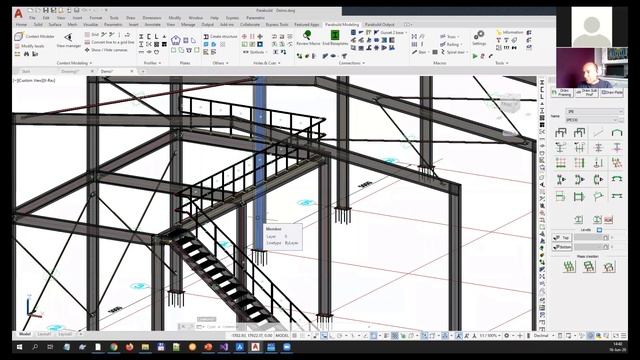Click the pentagon plate icon in Plates
The width and height of the screenshot is (640, 360).
coord(176,40)
